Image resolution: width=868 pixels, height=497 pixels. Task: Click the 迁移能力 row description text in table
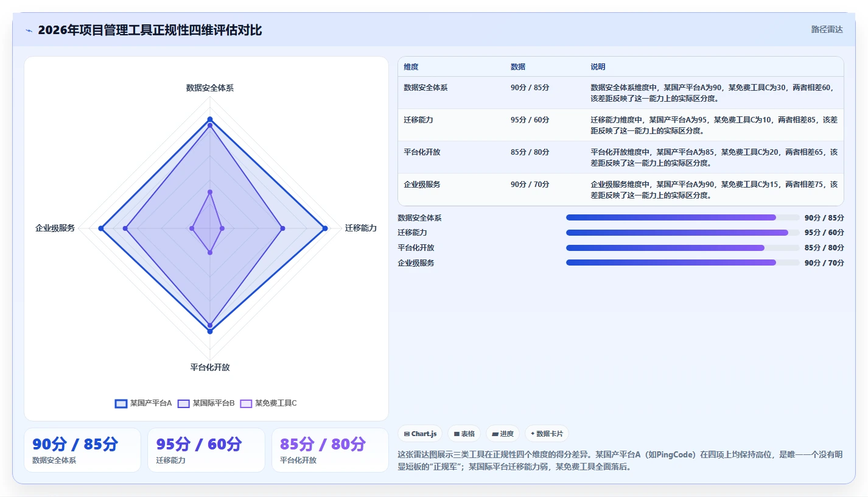click(x=714, y=125)
